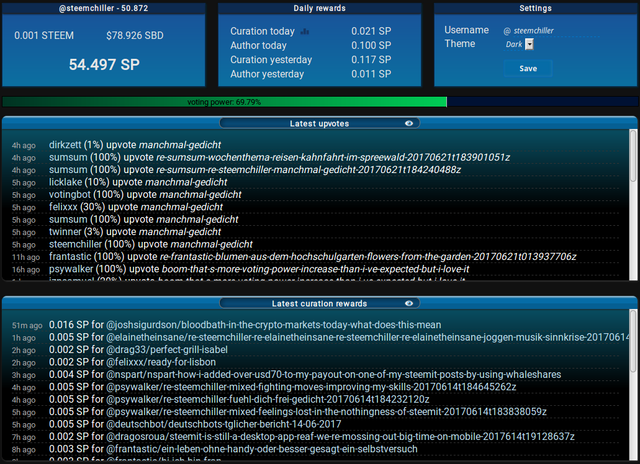The height and width of the screenshot is (464, 640).
Task: Open dirkzett upvote manchmal-gedicht entry
Action: coord(135,145)
